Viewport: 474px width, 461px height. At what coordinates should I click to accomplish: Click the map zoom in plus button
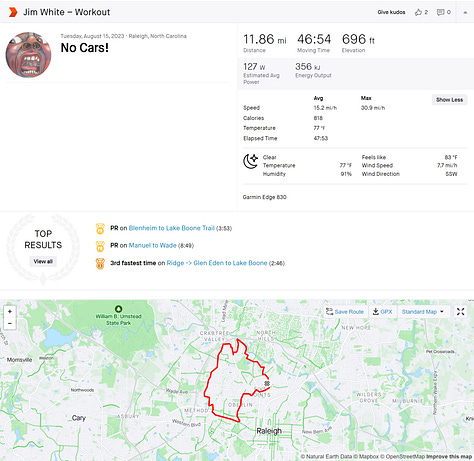[10, 311]
